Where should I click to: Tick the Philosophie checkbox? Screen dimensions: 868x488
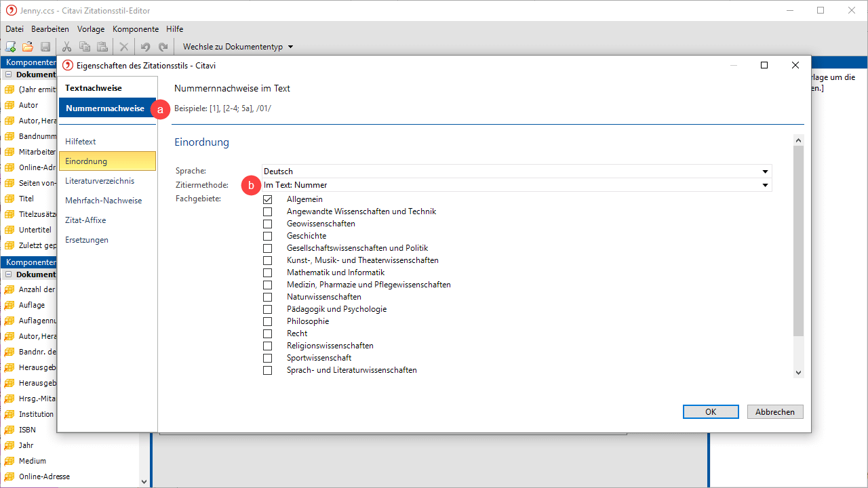tap(268, 321)
